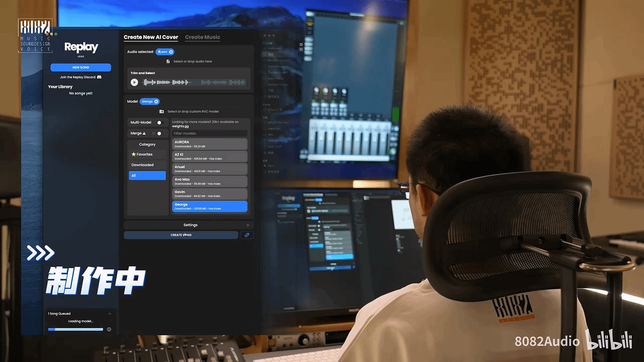Viewport: 644px width, 362px height.
Task: Remove the selected wav audio chip
Action: [171, 52]
